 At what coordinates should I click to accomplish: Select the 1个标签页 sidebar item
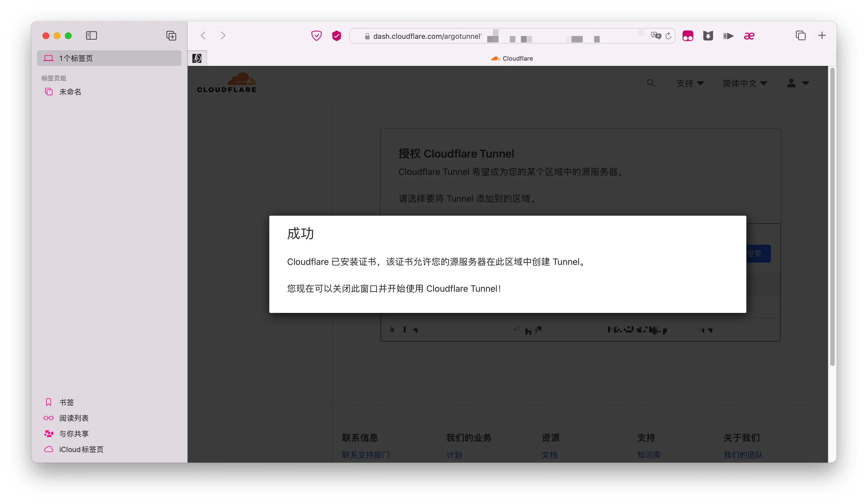pos(109,58)
